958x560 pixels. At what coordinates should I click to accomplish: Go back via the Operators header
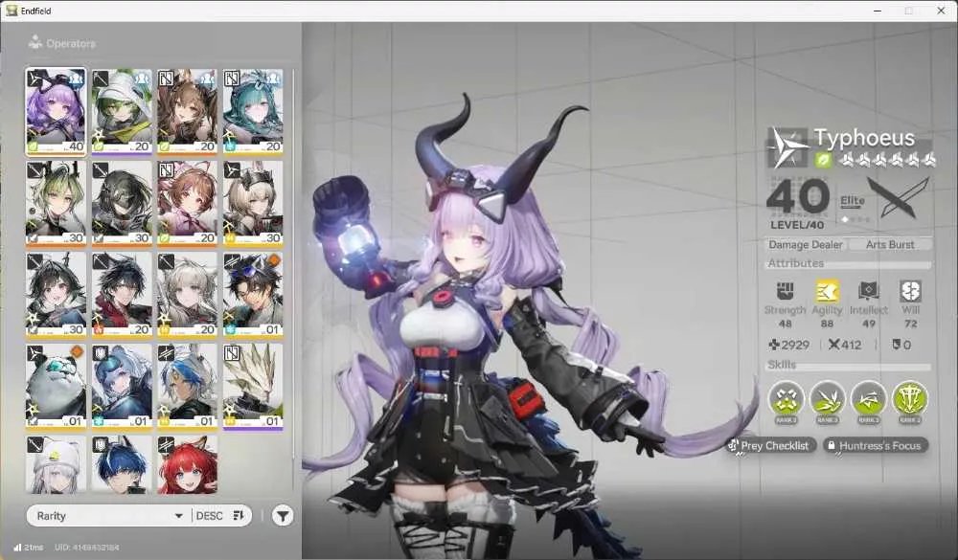[x=62, y=43]
